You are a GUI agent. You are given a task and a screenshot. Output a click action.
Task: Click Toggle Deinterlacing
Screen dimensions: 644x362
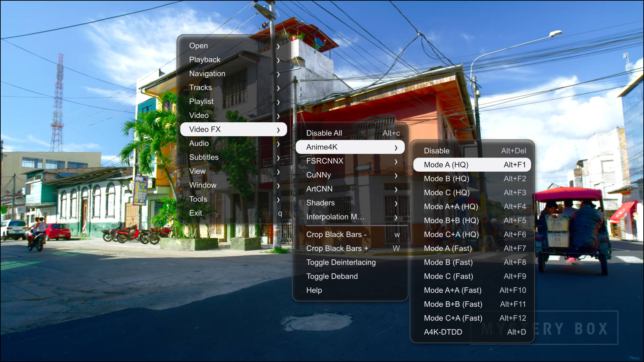[x=350, y=262]
